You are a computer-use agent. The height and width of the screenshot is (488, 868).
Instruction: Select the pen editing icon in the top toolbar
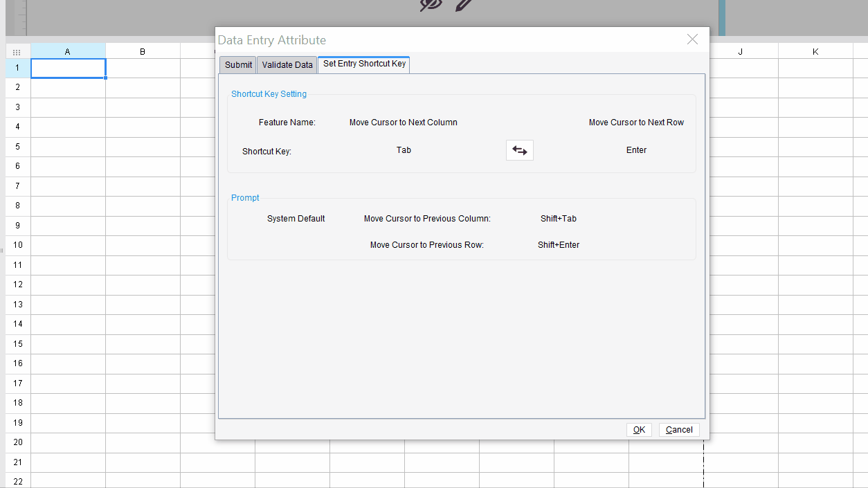pos(462,6)
